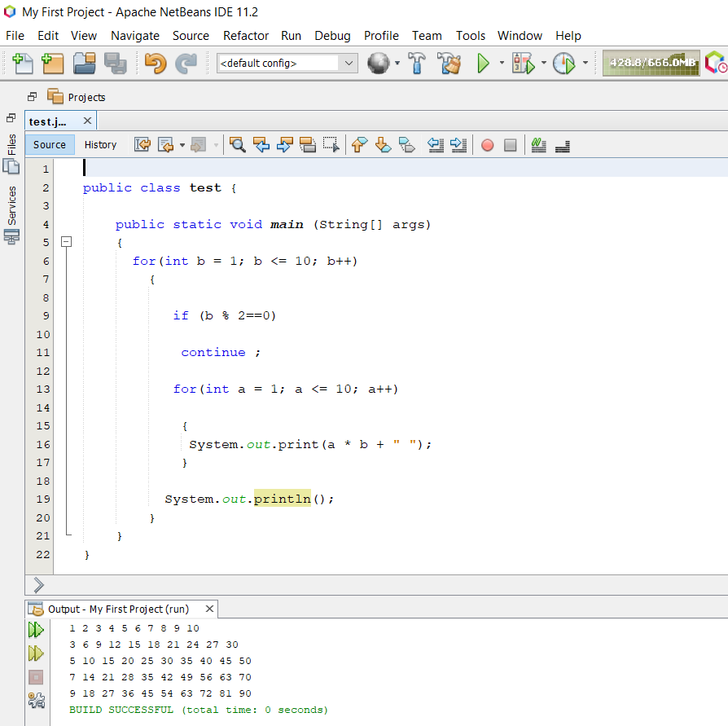Image resolution: width=728 pixels, height=726 pixels.
Task: Open the Help menu
Action: point(568,36)
